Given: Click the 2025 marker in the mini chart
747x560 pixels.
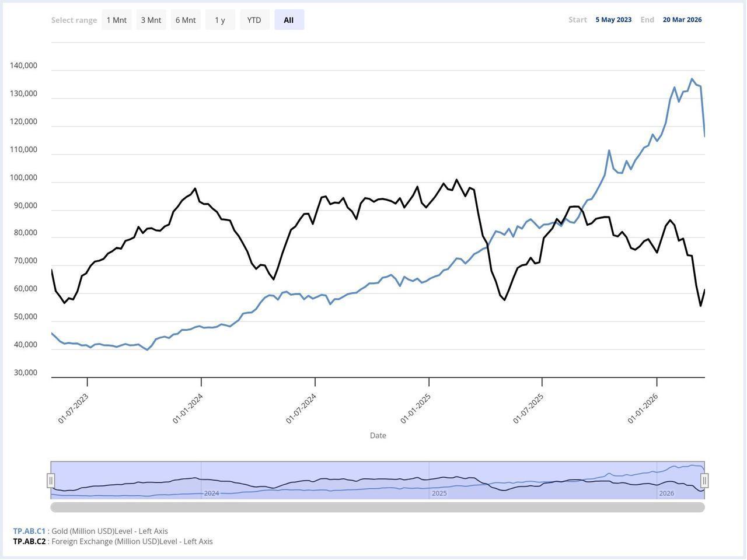Looking at the screenshot, I should (439, 493).
